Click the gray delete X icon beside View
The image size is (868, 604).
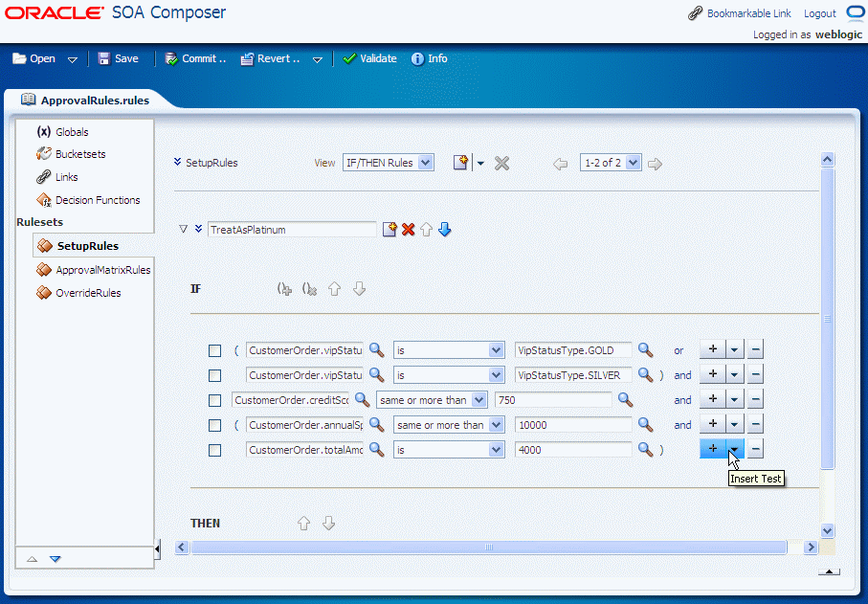click(x=502, y=164)
